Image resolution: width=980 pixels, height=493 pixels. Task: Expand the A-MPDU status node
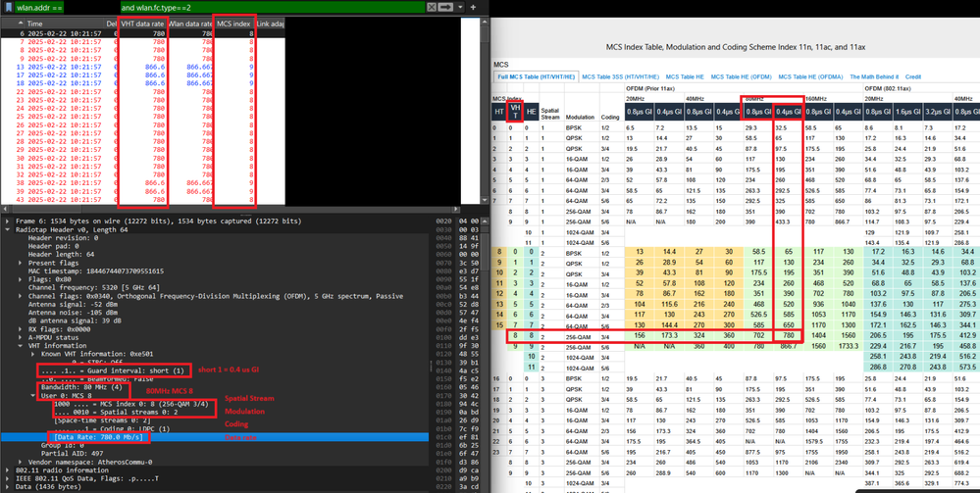point(22,337)
